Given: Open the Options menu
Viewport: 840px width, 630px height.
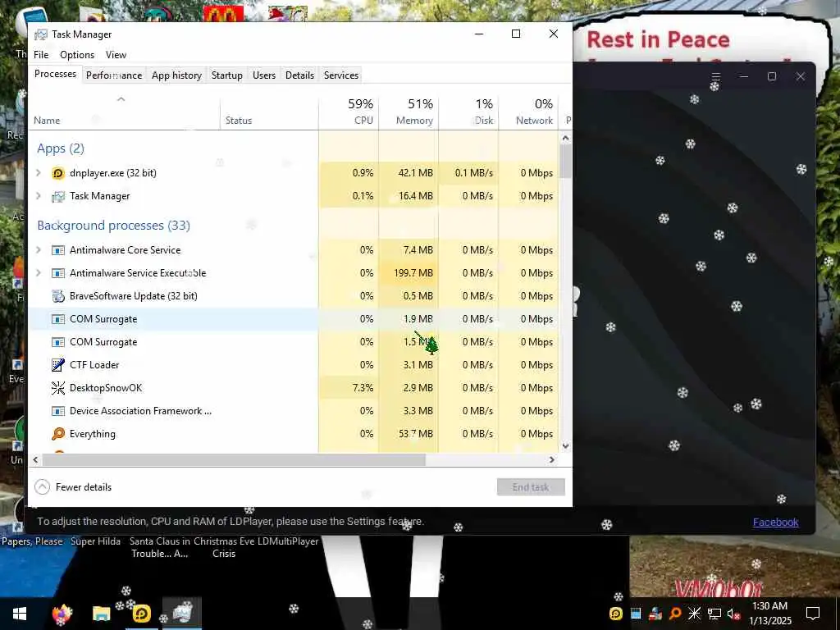Looking at the screenshot, I should coord(77,55).
